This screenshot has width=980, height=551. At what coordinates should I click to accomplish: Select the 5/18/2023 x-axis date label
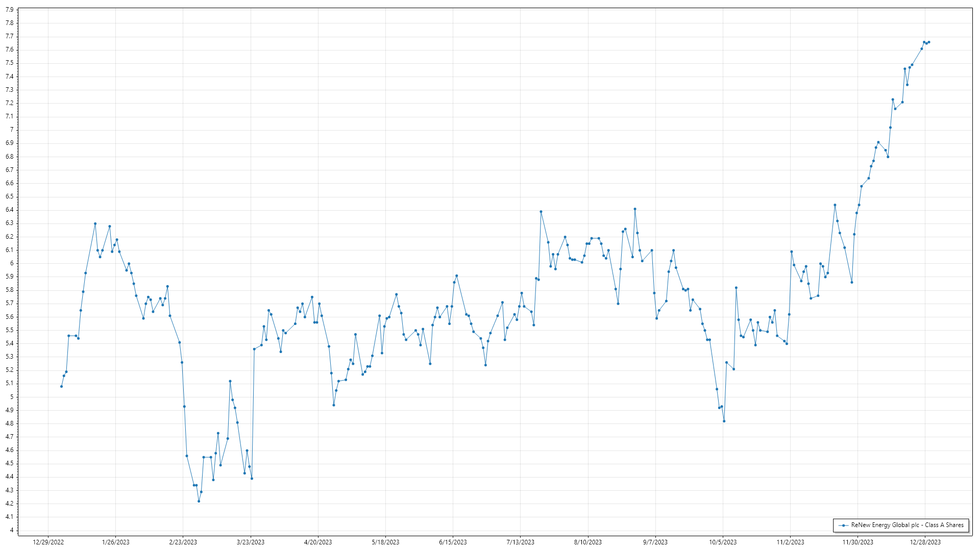tap(385, 542)
